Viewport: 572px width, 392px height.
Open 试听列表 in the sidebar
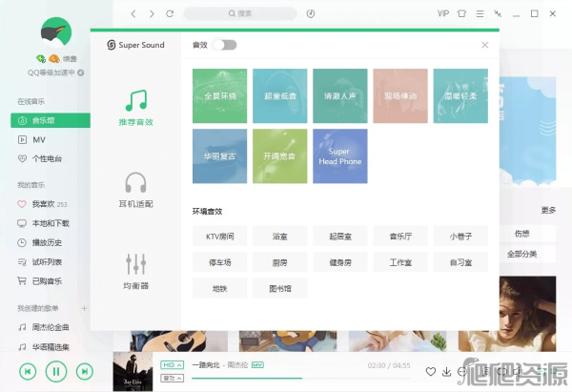tap(40, 262)
